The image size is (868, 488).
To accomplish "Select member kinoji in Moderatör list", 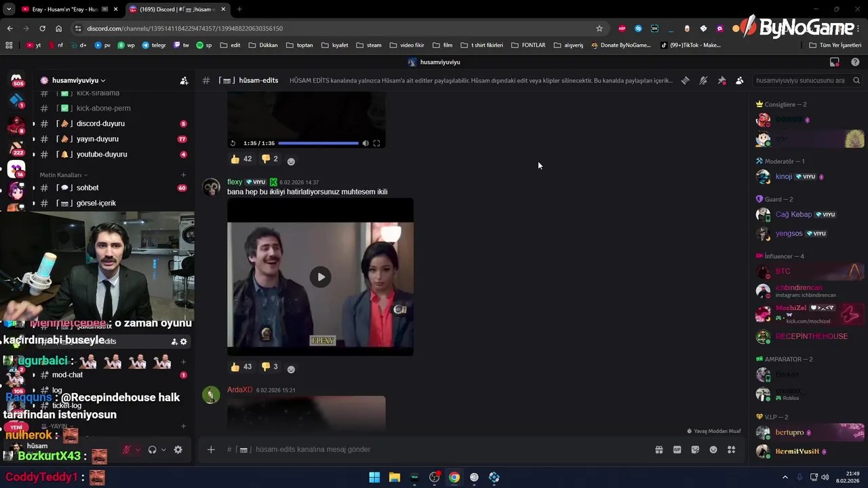I will click(x=811, y=177).
